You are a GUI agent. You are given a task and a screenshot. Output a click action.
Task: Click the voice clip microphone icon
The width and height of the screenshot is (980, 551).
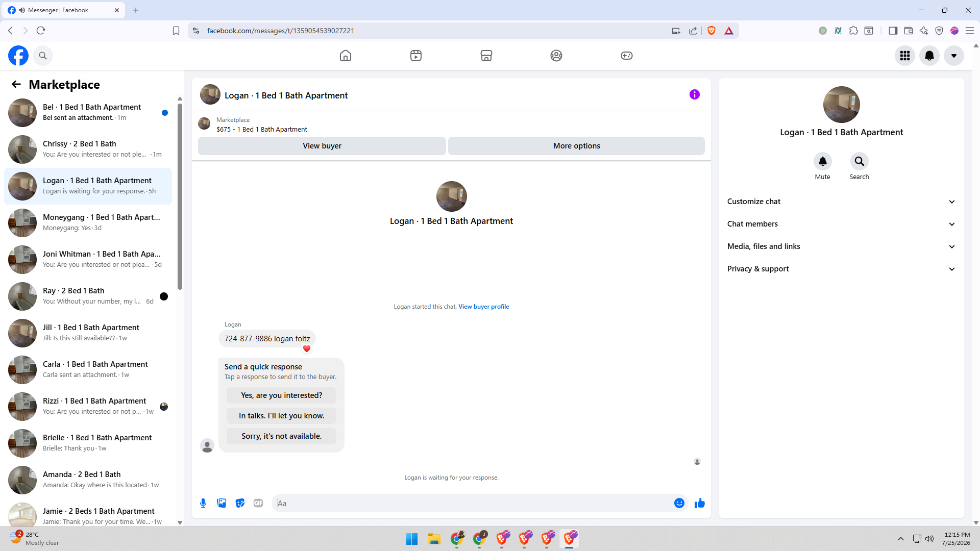point(203,503)
